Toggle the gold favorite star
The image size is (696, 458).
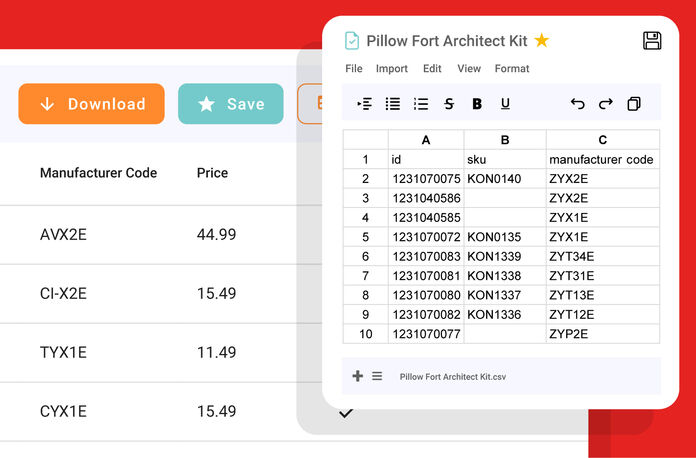(x=541, y=41)
